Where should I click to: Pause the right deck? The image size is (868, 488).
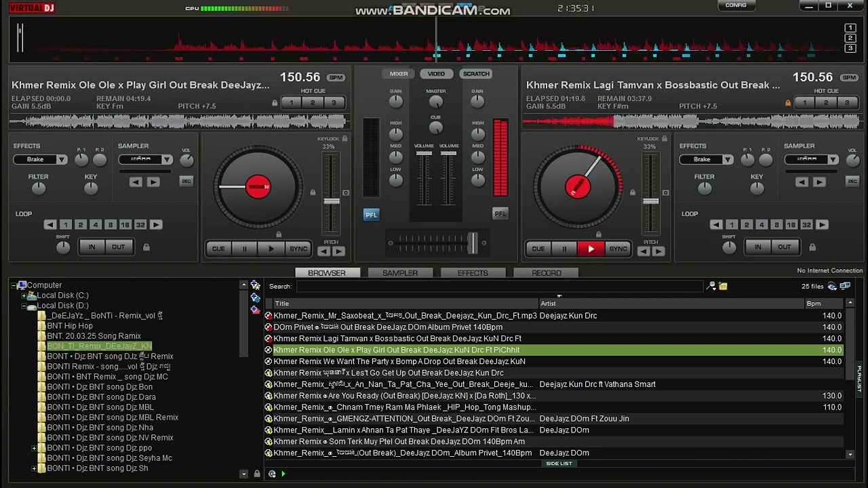(564, 249)
